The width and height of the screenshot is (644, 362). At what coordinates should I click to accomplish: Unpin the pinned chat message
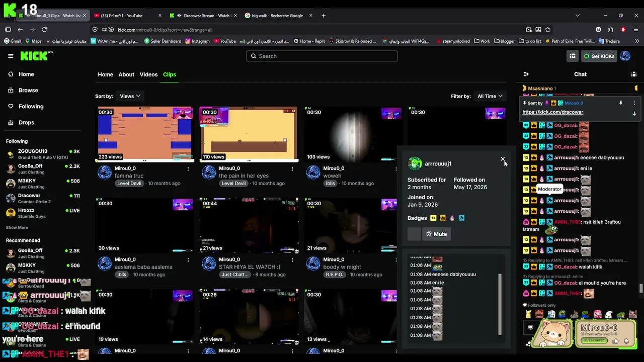click(x=621, y=103)
